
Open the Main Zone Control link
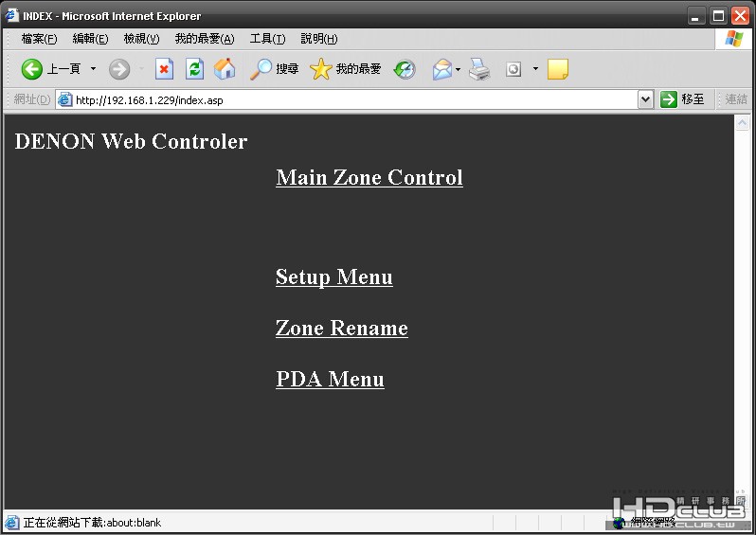[369, 177]
